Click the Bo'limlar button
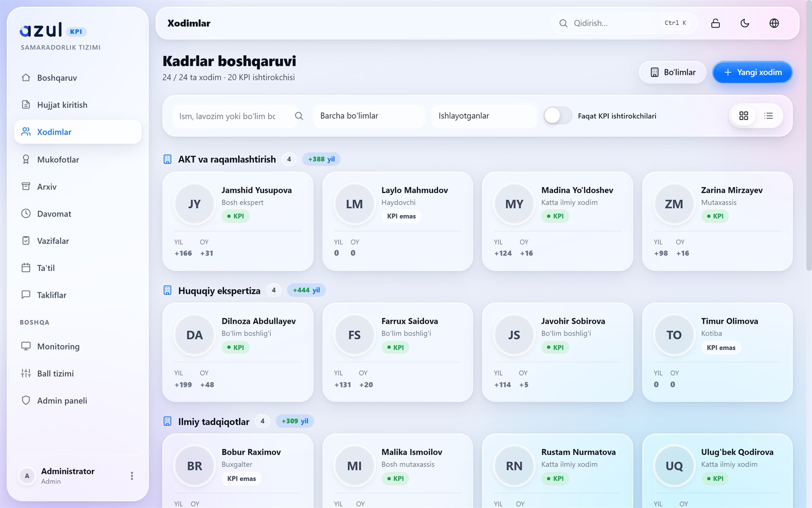The width and height of the screenshot is (812, 508). (x=672, y=72)
